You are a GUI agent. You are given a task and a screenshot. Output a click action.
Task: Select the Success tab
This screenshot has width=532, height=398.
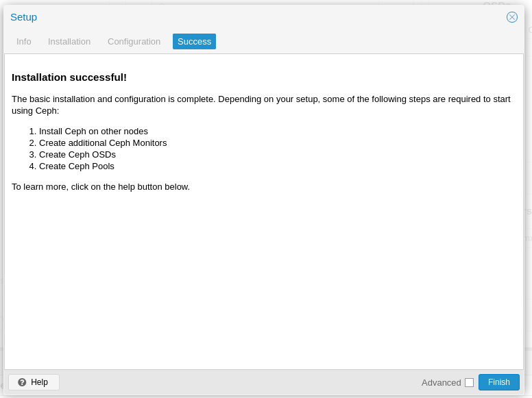point(194,42)
